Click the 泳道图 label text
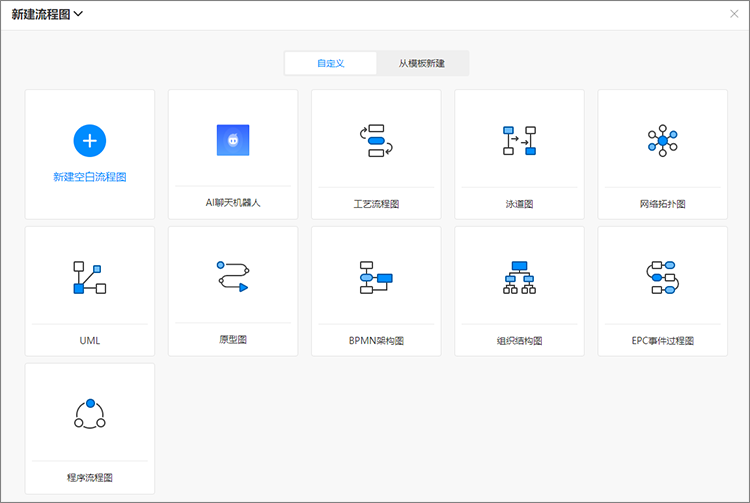 pos(519,204)
